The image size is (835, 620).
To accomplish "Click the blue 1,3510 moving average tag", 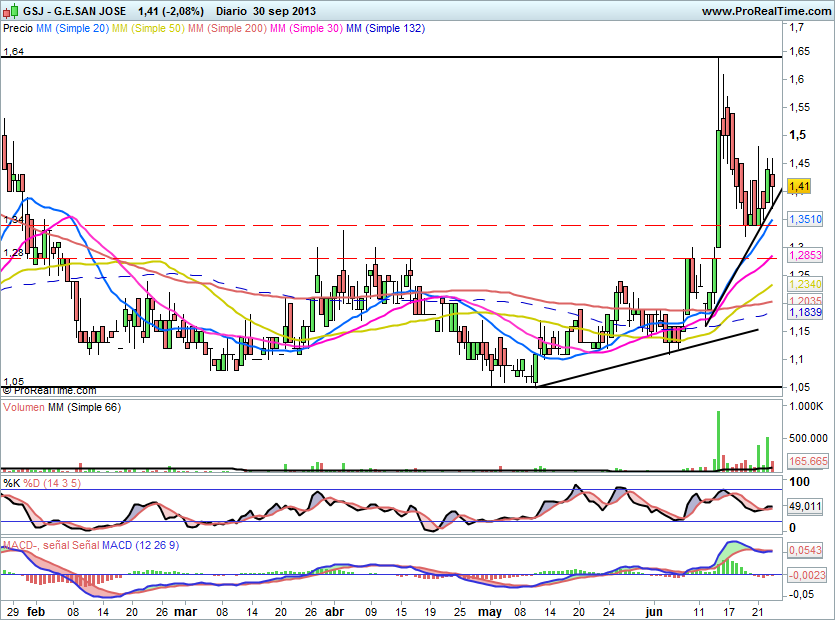I will point(805,219).
